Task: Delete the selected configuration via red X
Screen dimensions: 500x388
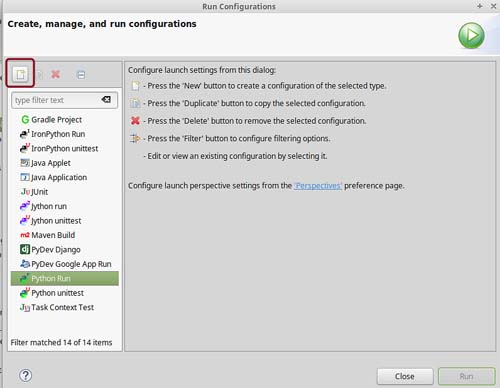Action: pos(56,74)
